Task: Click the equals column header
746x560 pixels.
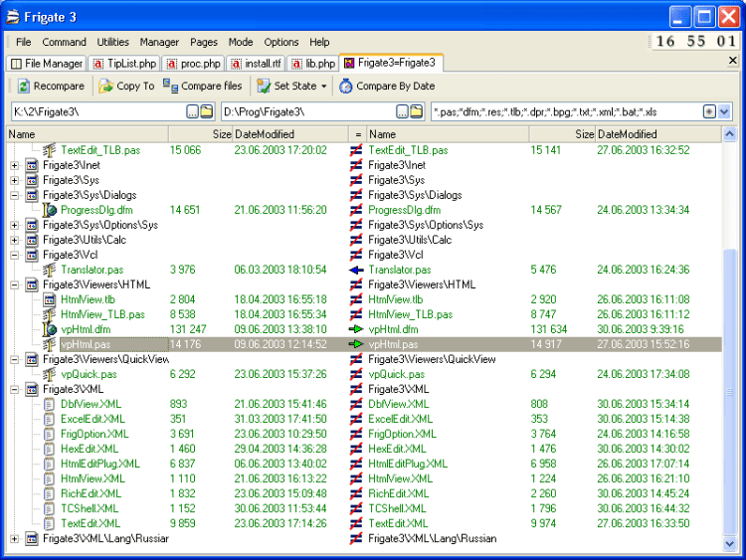Action: (357, 134)
